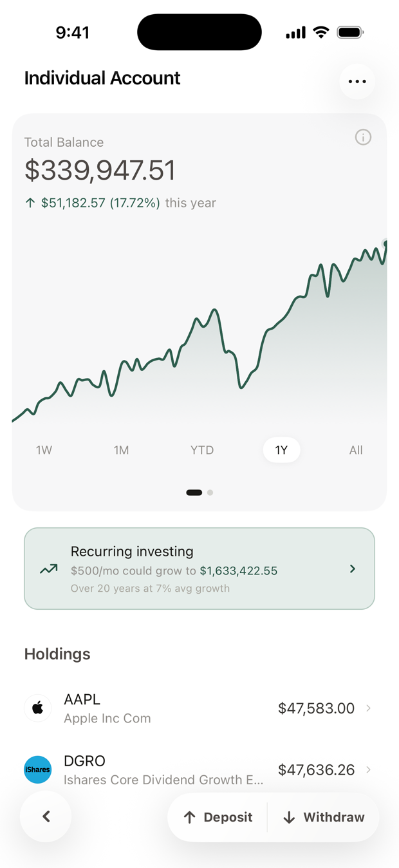Select the 1Y time range
399x868 pixels.
point(281,450)
